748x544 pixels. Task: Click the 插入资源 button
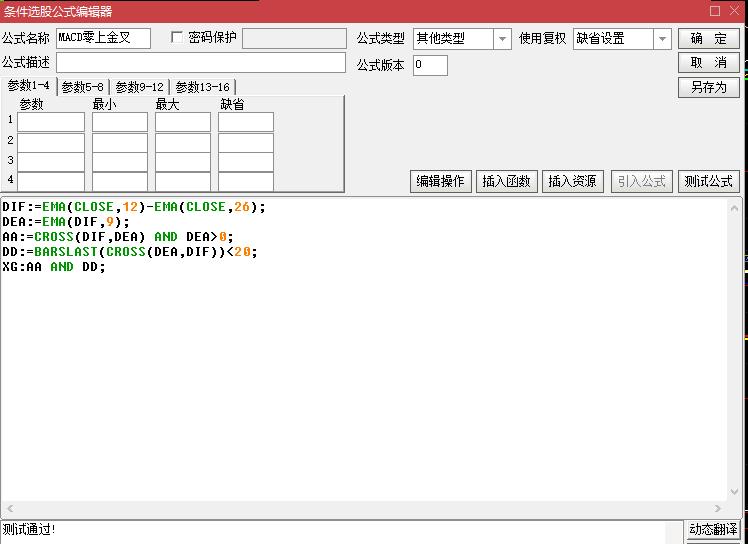[x=571, y=181]
